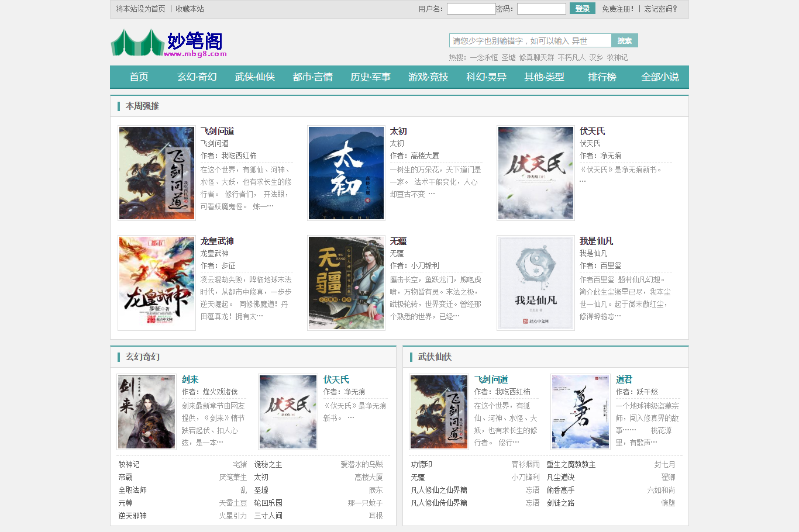Open 逆天邪神 list entry
799x532 pixels.
[x=133, y=516]
